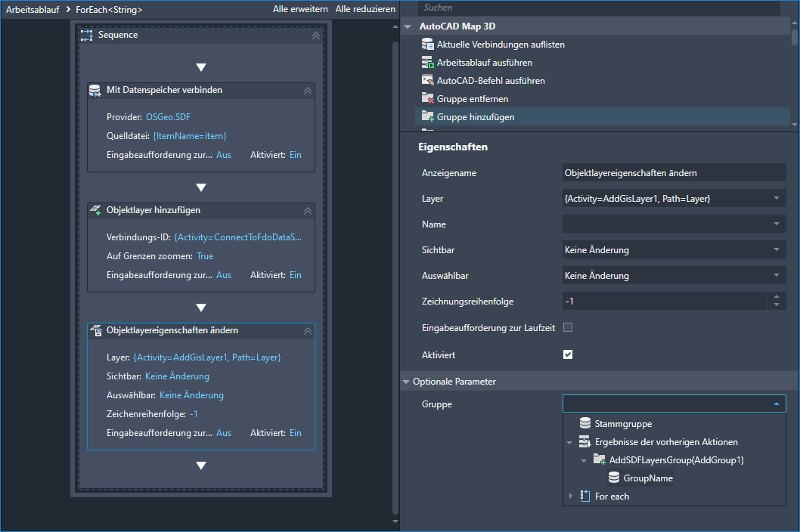The image size is (800, 532).
Task: Click the GroupName database icon
Action: (x=614, y=478)
